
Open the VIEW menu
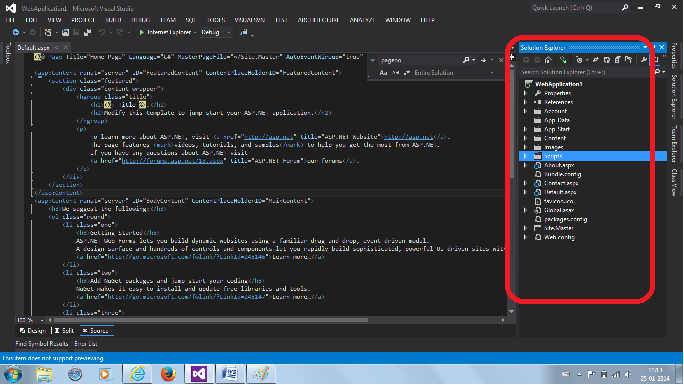[x=54, y=20]
